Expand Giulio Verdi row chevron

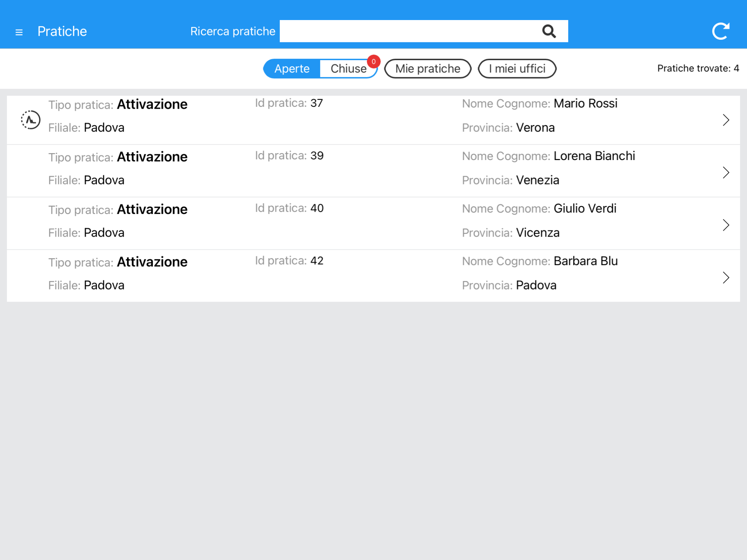click(x=725, y=225)
